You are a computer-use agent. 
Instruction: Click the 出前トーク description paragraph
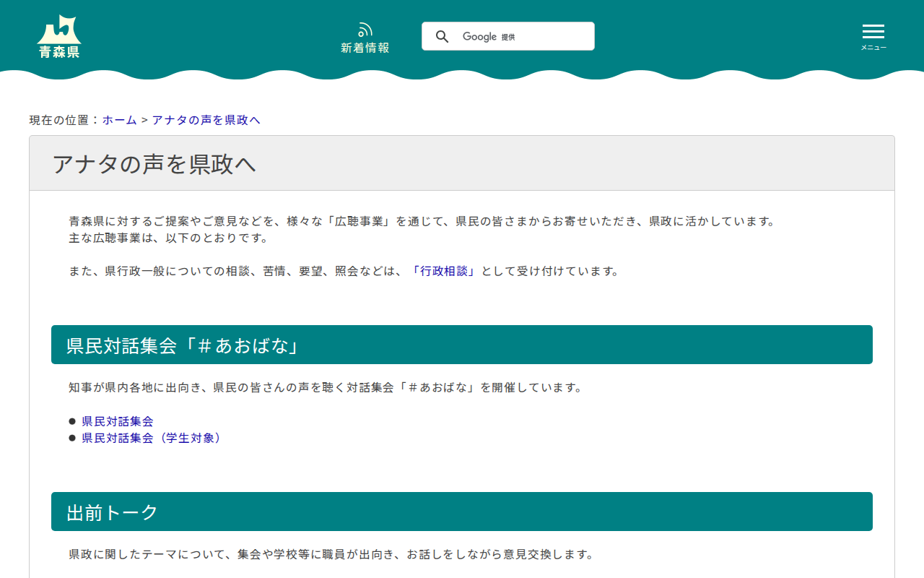331,555
